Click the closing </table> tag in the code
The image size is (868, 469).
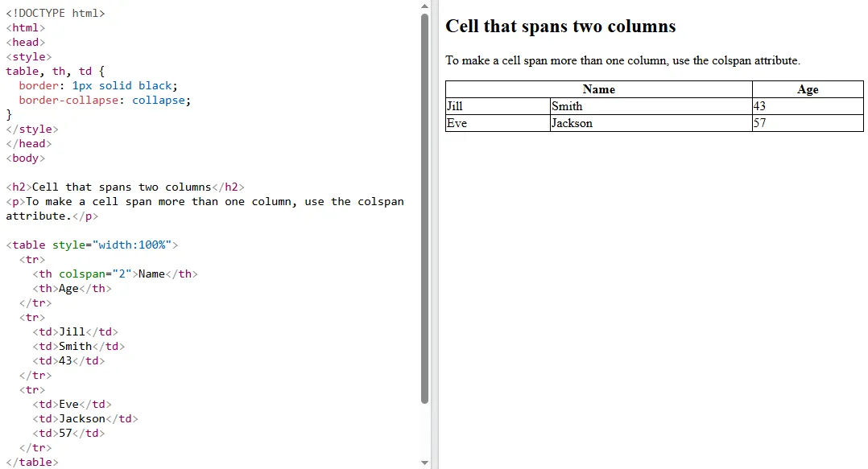coord(31,462)
